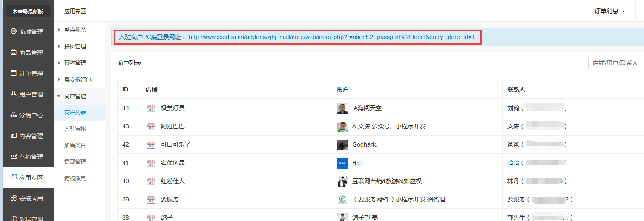Click the 内容管理 sidebar icon
Image resolution: width=644 pixels, height=221 pixels.
tap(14, 136)
